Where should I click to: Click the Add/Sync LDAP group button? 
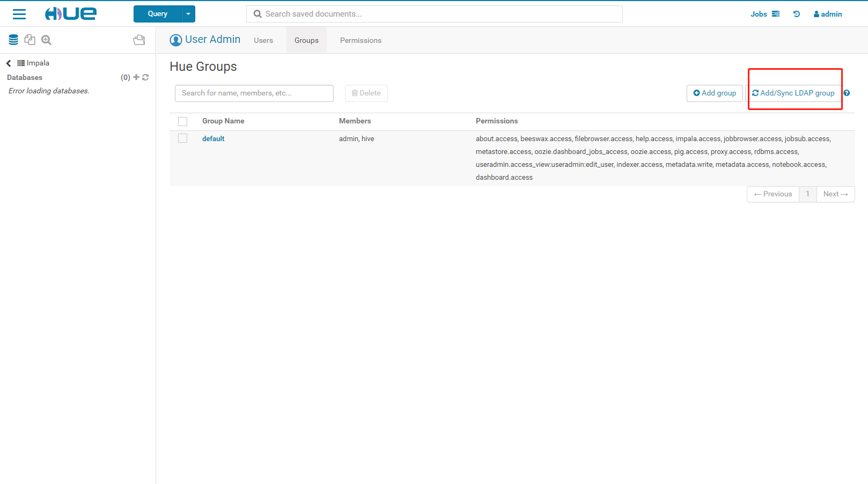click(x=793, y=93)
